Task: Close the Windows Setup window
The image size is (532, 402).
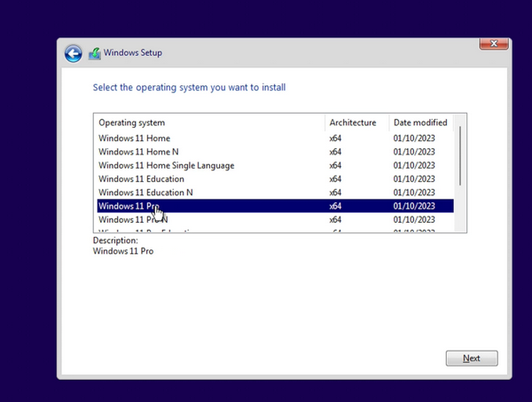Action: [x=493, y=43]
